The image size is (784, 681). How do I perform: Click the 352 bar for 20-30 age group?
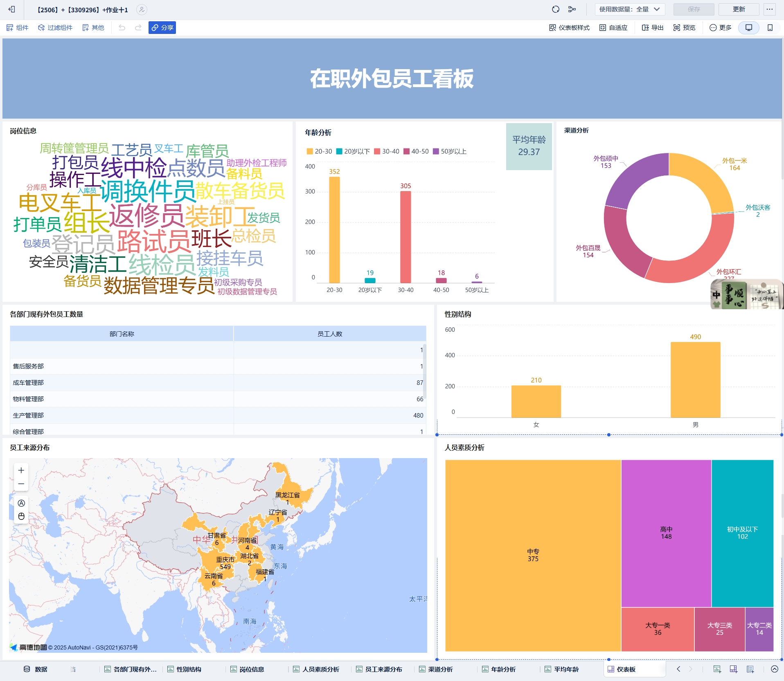pyautogui.click(x=334, y=229)
